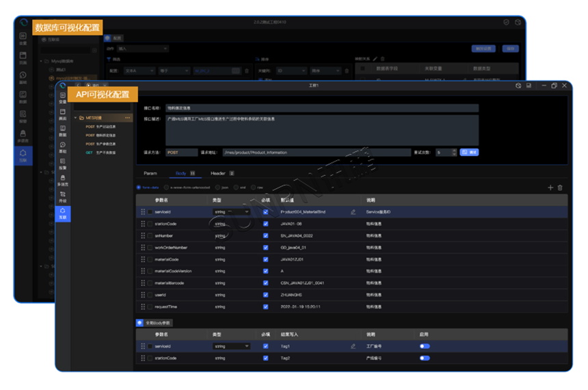Increase the retry count with the stepper arrow
This screenshot has height=390, width=588.
click(x=453, y=151)
